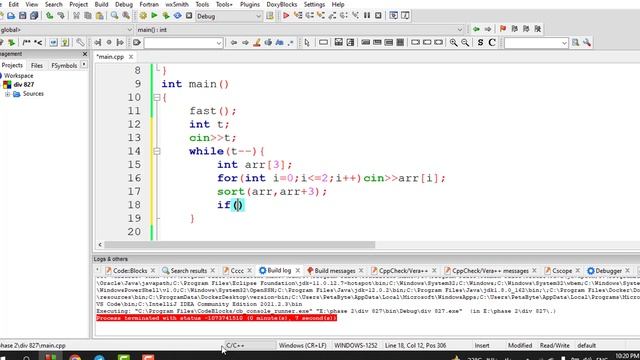Toggle bookmark with the red flag icon
The image size is (640, 360).
[x=503, y=29]
